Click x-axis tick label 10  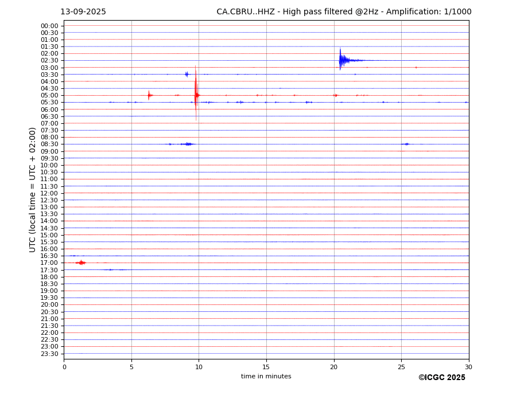[x=199, y=367]
